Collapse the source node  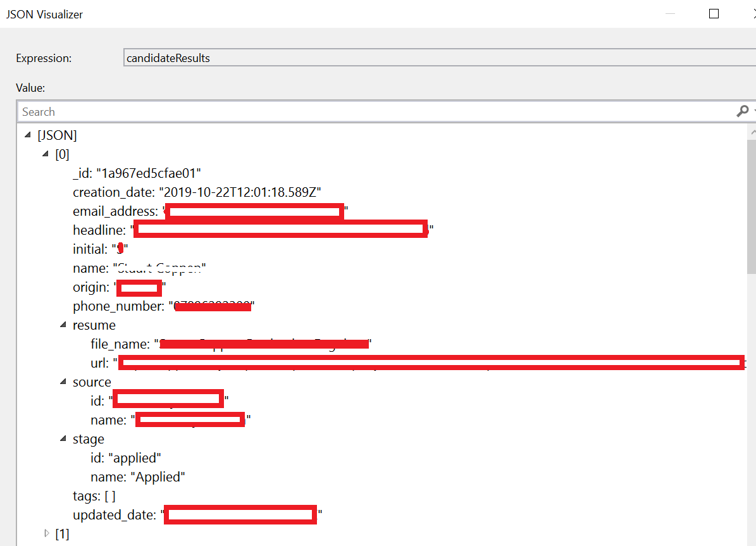63,382
